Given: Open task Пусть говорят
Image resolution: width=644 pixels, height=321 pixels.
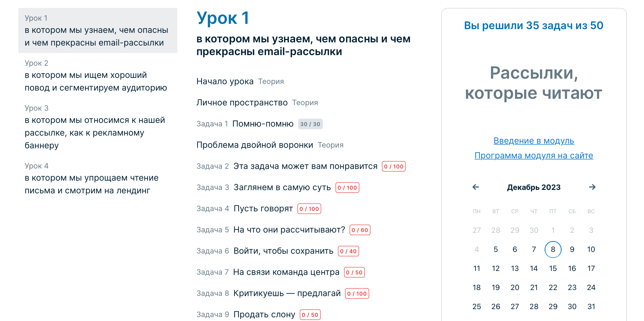Looking at the screenshot, I should pos(263,208).
